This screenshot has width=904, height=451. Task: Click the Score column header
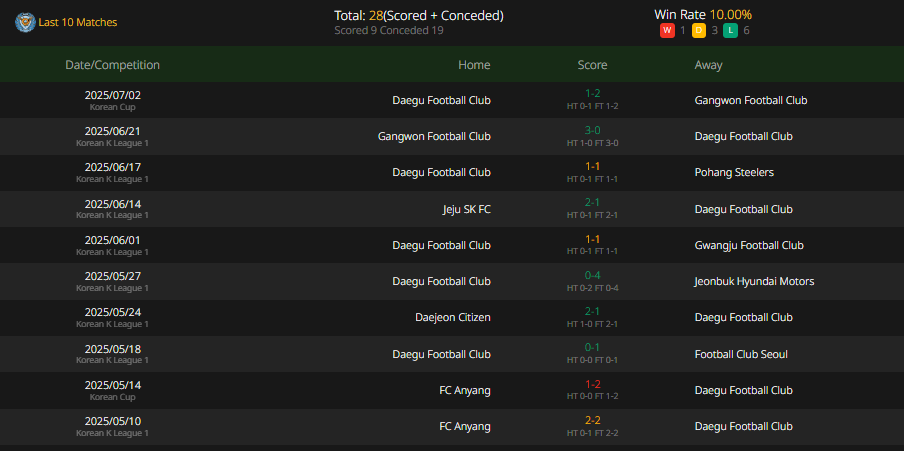(592, 65)
